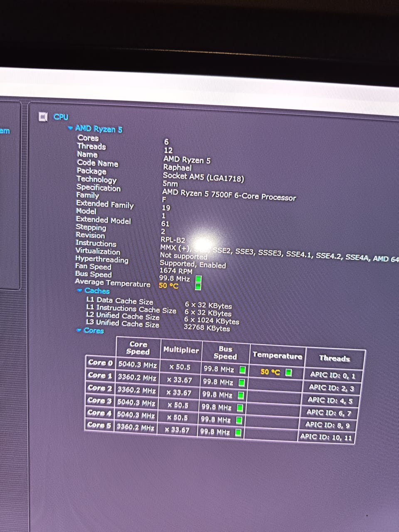Click the L2 Unified Cache Size label
The height and width of the screenshot is (532, 399).
point(123,315)
